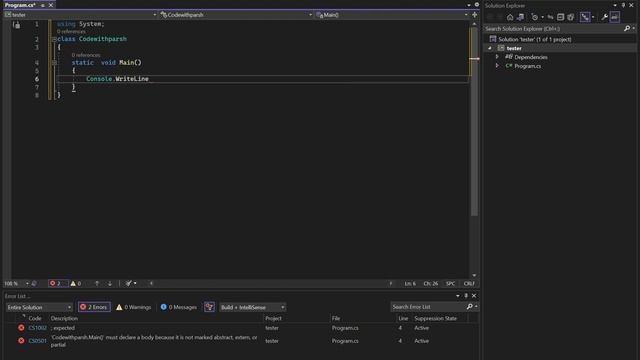This screenshot has height=360, width=640.
Task: Expand the Dependencies node
Action: 497,57
